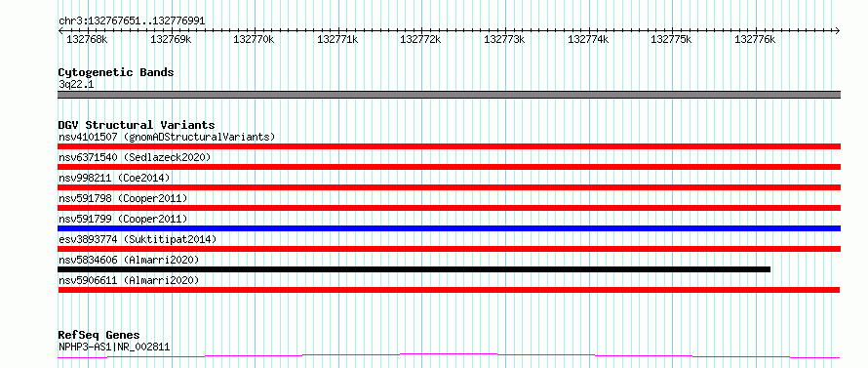Click the left arrow end of the ruler

(60, 30)
